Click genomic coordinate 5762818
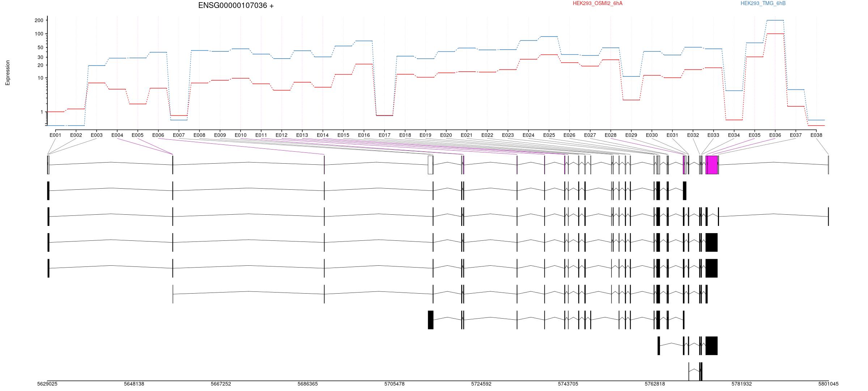Viewport: 868px width, 391px height. [655, 384]
